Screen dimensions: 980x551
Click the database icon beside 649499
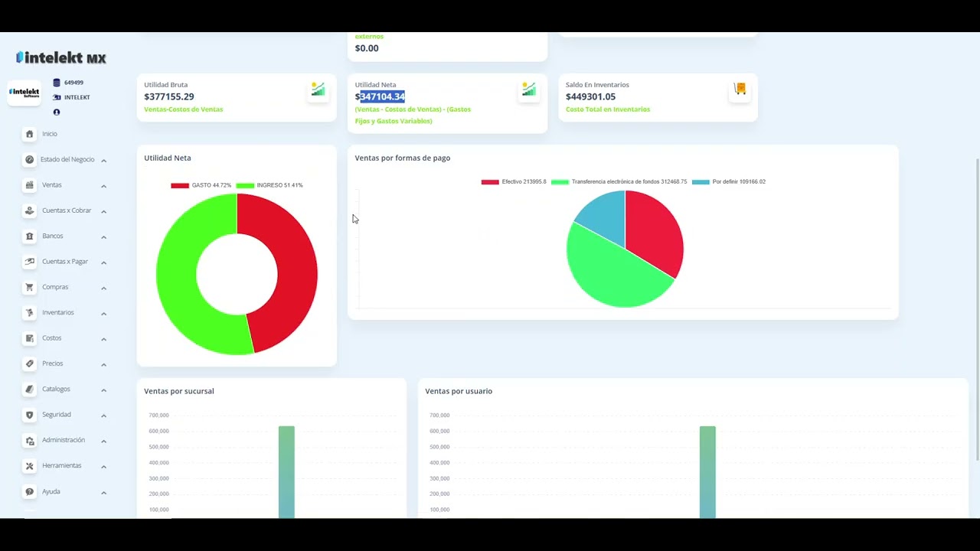[x=57, y=83]
